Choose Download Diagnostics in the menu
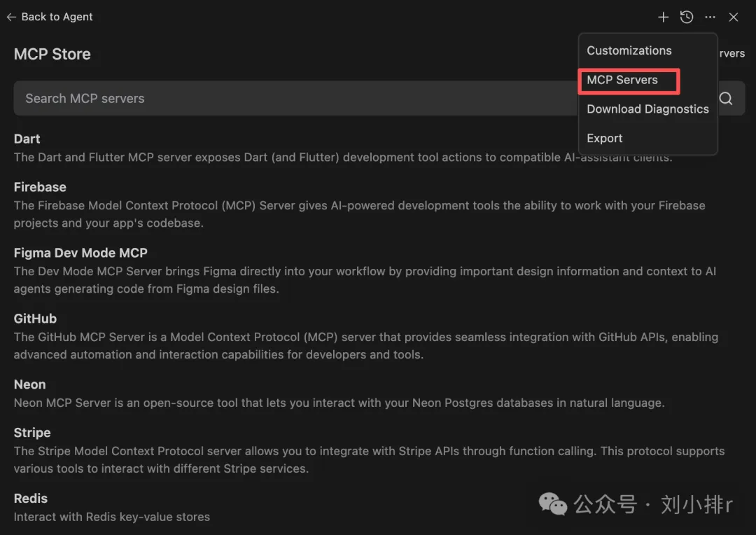 [647, 109]
